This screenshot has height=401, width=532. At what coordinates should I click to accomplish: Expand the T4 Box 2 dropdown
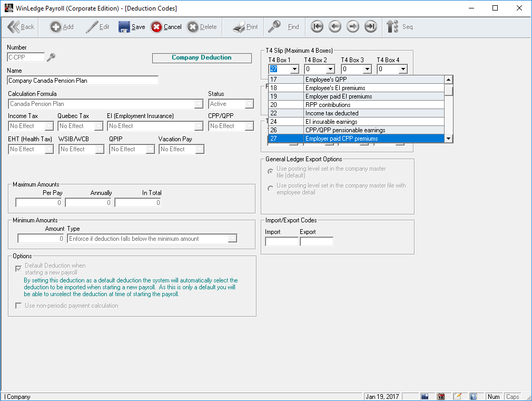[330, 69]
